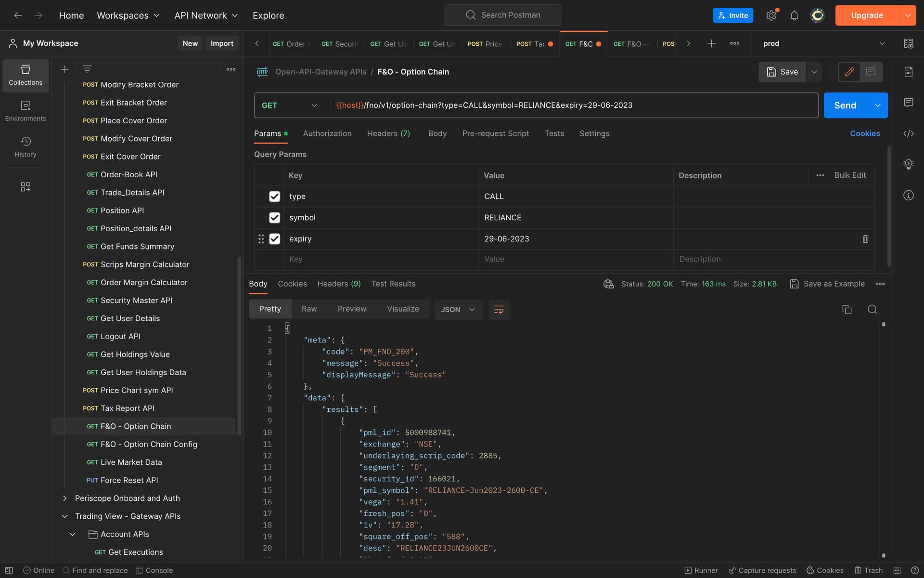Open the documentation icon in right sidebar

click(x=909, y=72)
